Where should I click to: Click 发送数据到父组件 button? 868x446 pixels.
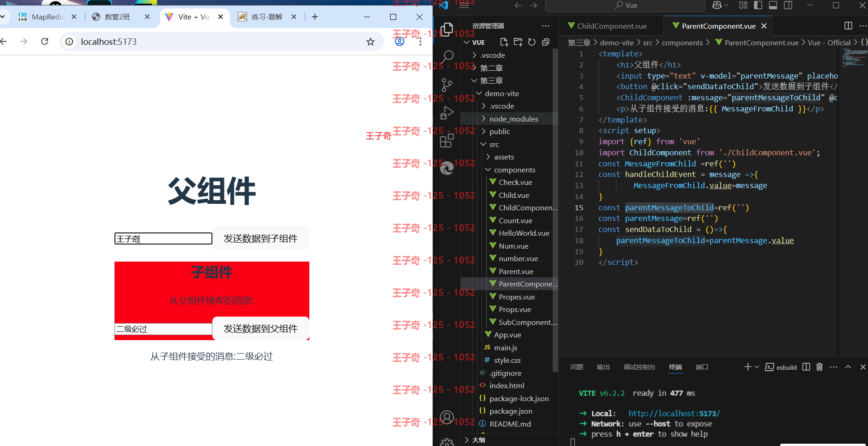[x=261, y=329]
